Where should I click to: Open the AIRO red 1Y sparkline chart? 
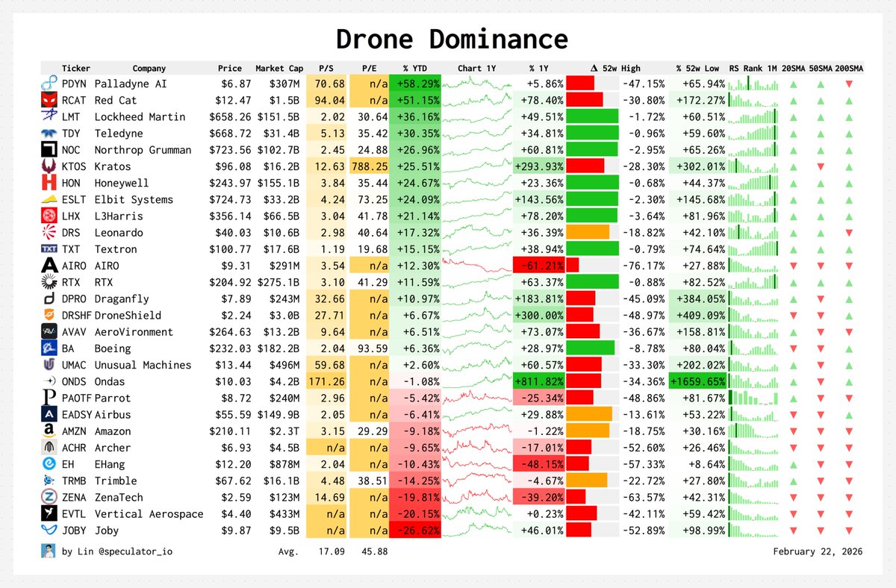pyautogui.click(x=476, y=265)
